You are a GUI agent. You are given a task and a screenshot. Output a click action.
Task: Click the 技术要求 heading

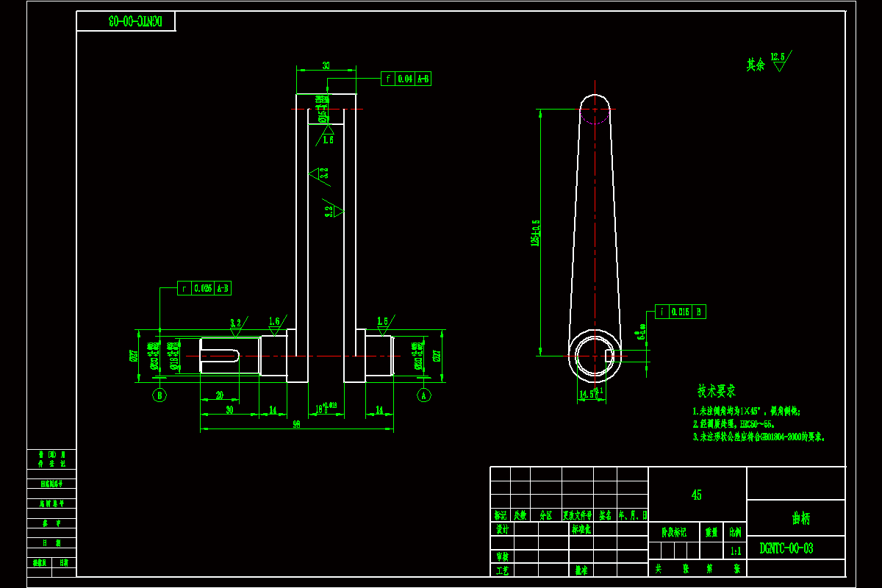pyautogui.click(x=717, y=391)
